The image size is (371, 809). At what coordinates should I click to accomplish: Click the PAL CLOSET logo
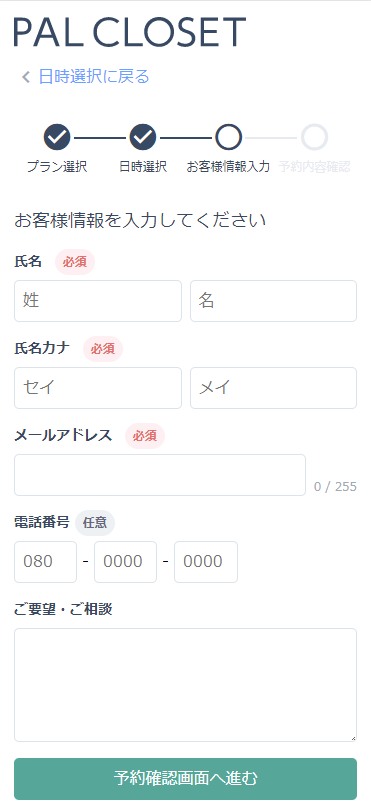(130, 32)
